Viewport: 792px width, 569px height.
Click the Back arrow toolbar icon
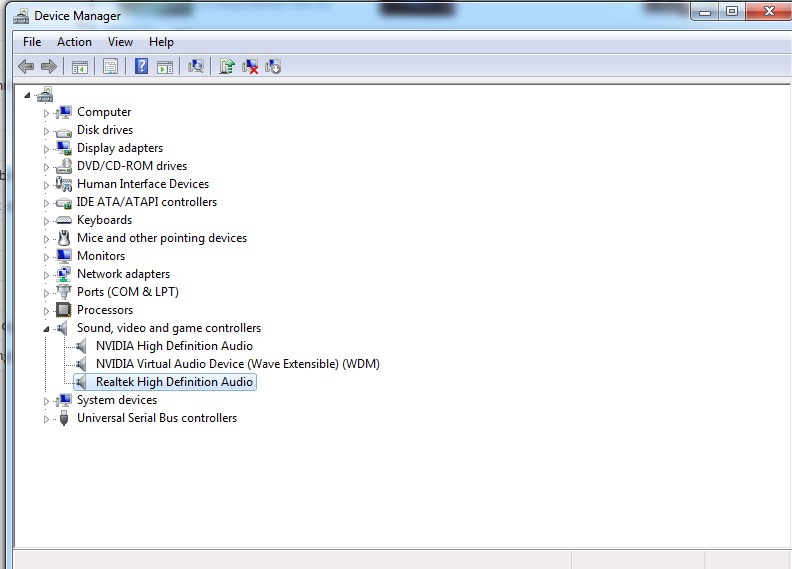[26, 66]
